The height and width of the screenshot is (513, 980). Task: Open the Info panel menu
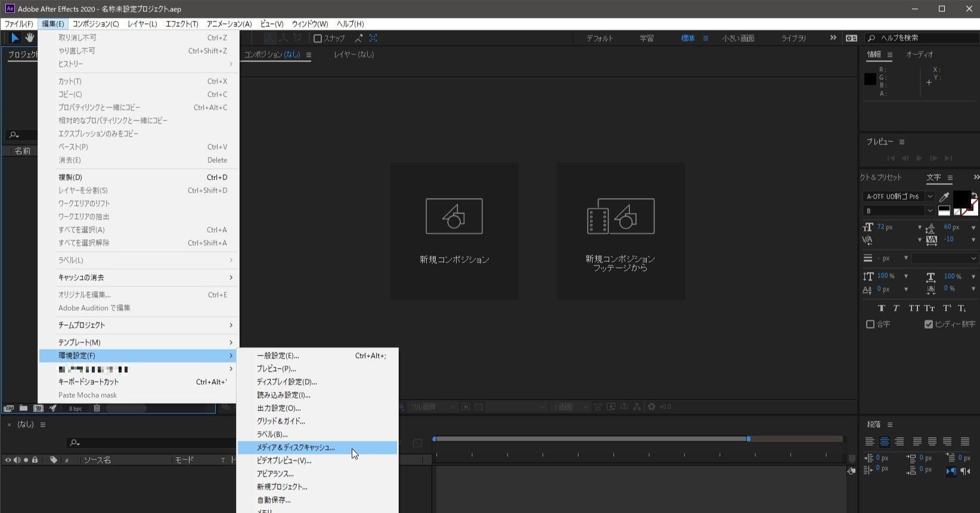pos(890,55)
